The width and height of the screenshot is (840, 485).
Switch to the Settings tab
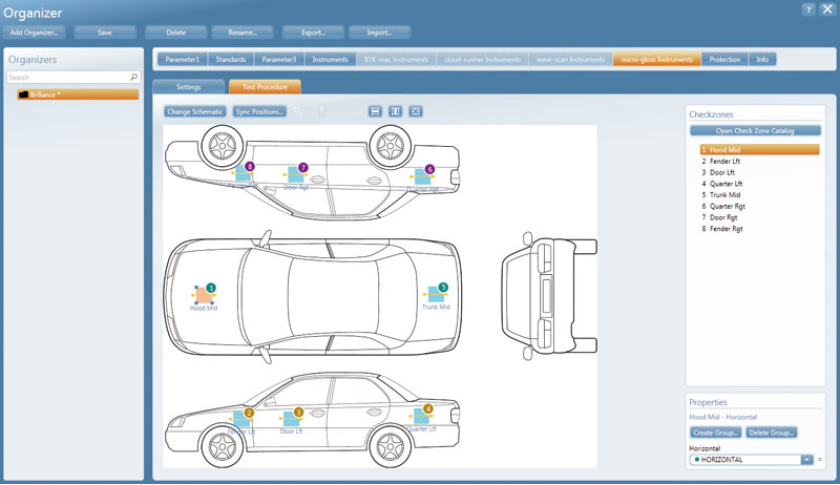[x=188, y=87]
